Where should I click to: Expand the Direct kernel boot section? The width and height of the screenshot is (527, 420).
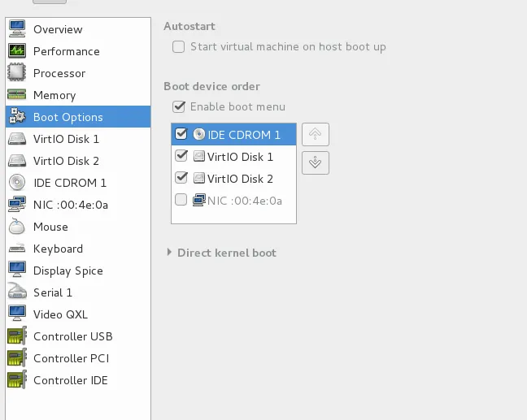coord(169,253)
